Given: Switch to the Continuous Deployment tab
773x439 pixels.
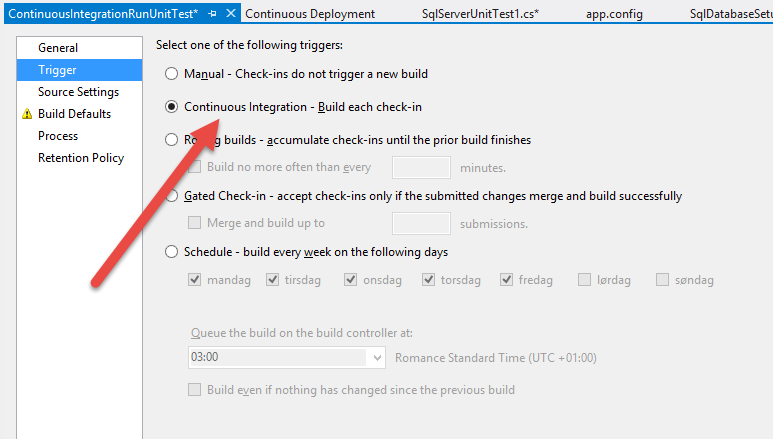Looking at the screenshot, I should click(310, 14).
